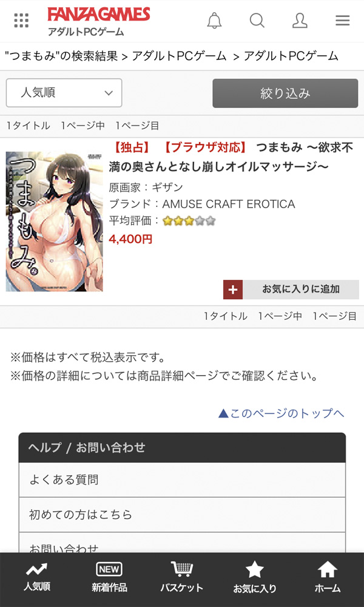This screenshot has height=607, width=364.
Task: Click the FANZA GAMES logo
Action: (x=99, y=15)
